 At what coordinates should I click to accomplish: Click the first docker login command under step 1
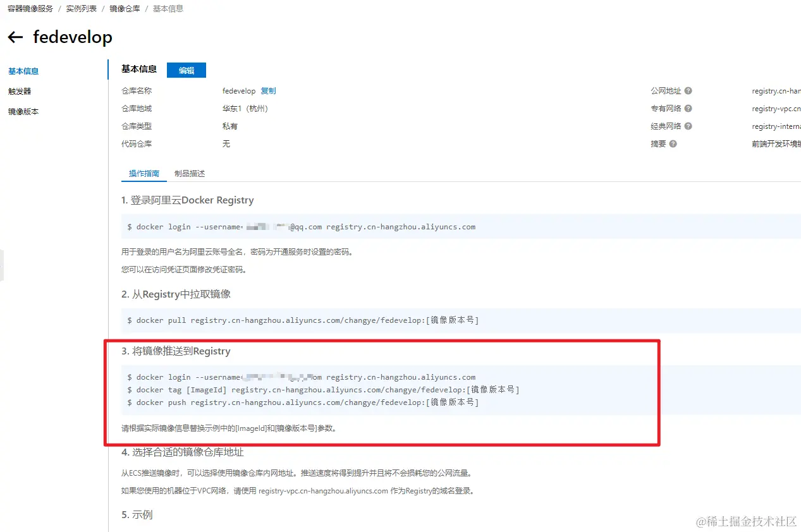coord(301,227)
